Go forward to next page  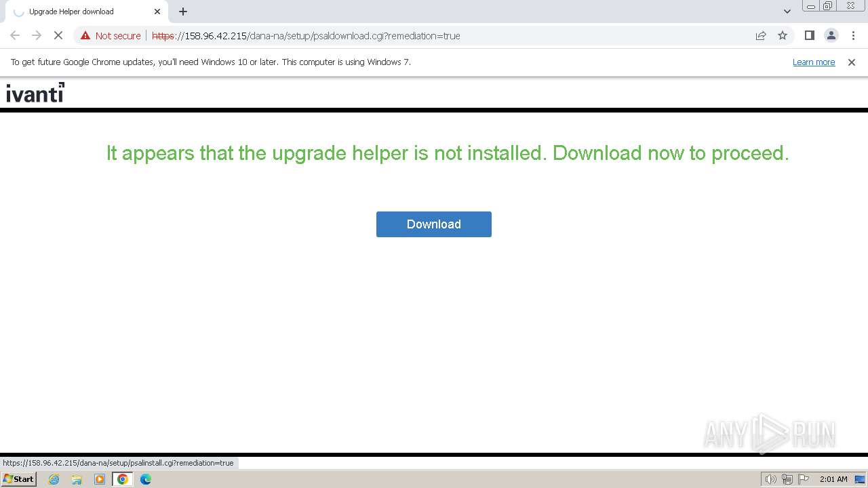(x=37, y=36)
